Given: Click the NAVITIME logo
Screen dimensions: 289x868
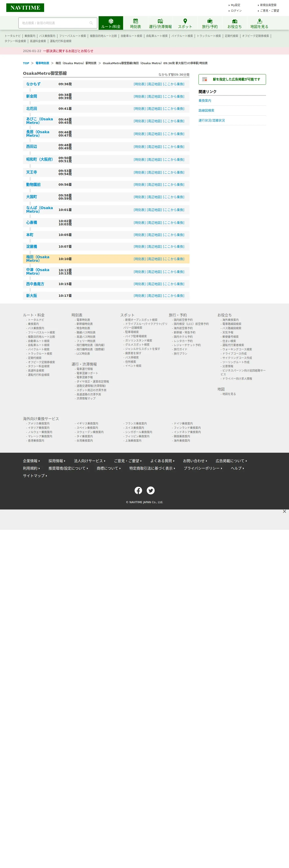Looking at the screenshot, I should (25, 8).
